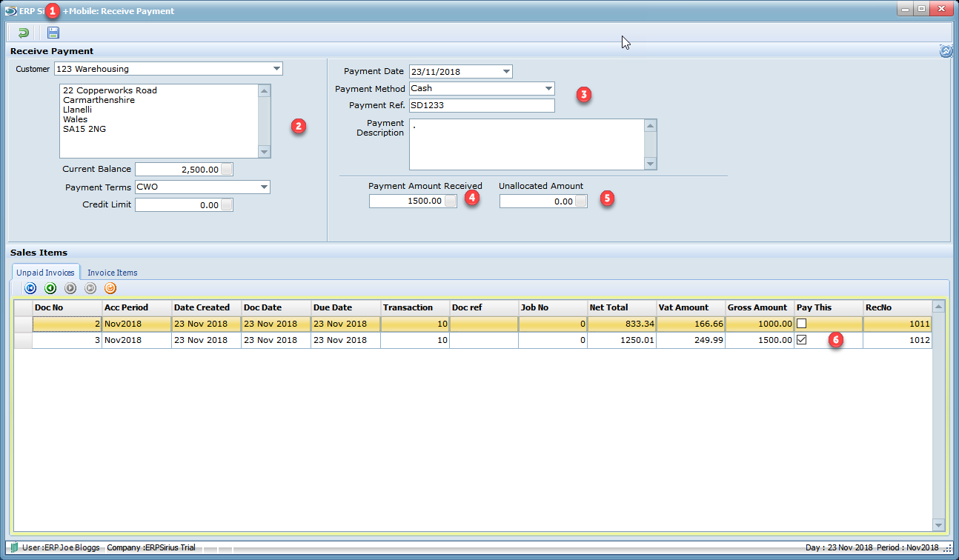This screenshot has height=560, width=959.
Task: Click the Payment Ref. input field
Action: click(482, 105)
